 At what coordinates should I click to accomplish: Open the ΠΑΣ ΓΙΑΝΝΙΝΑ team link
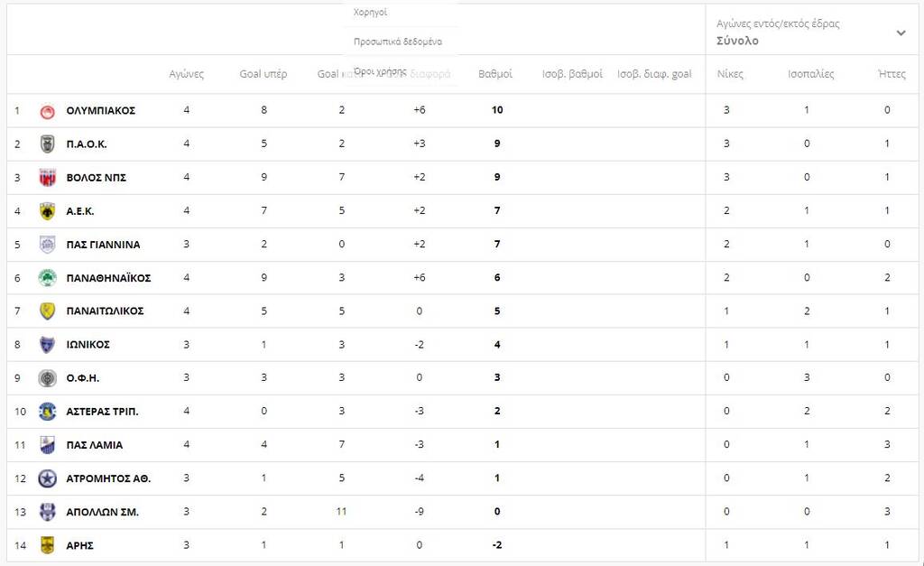click(x=103, y=245)
